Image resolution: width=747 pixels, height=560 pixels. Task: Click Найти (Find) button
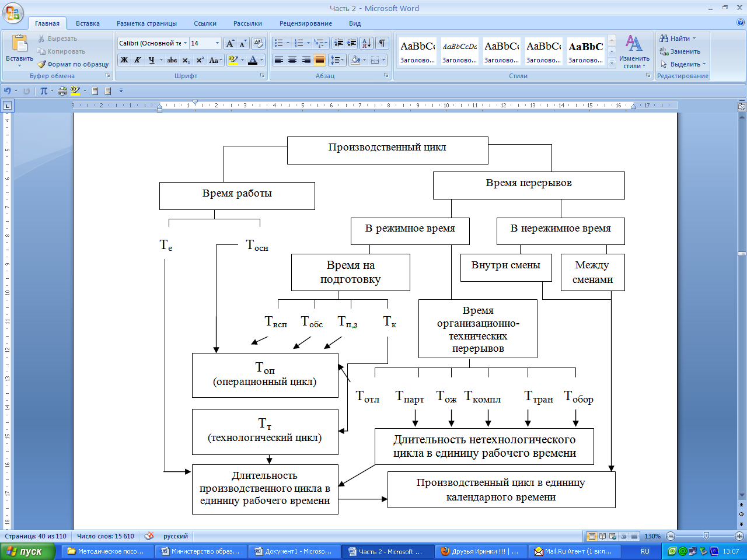[x=678, y=38]
